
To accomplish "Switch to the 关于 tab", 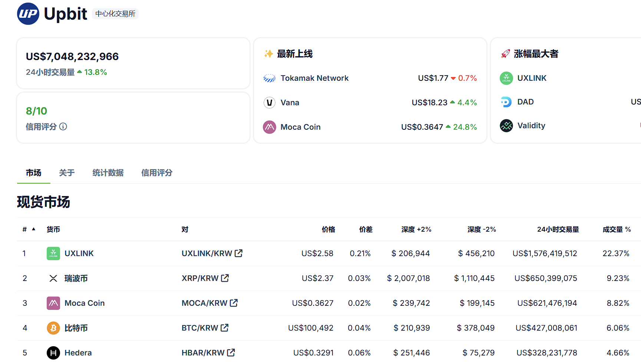I will (67, 173).
